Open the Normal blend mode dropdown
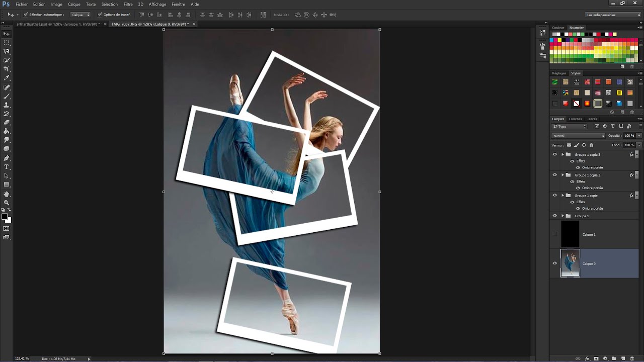 (579, 136)
